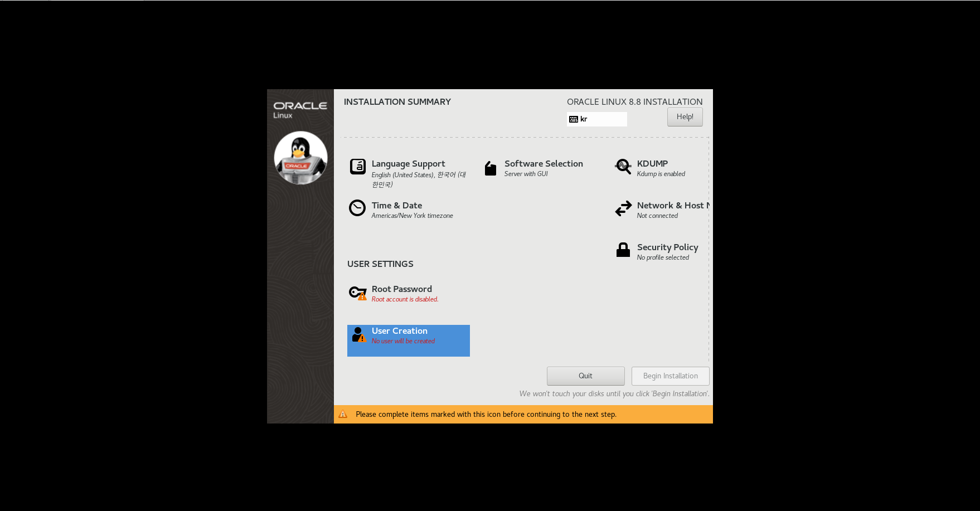Click 'Please complete items marked' warning message
The height and width of the screenshot is (511, 980).
486,414
